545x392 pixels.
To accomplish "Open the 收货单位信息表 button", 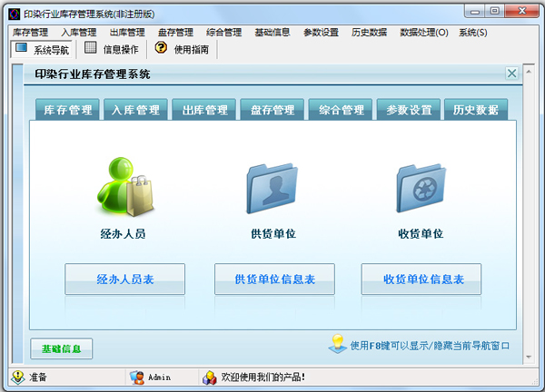I will coord(421,279).
